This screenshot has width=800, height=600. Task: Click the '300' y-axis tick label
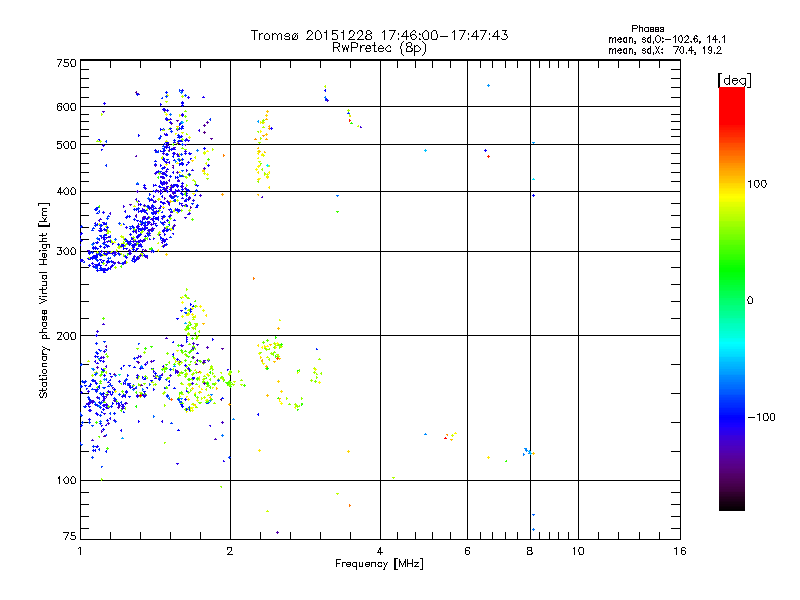click(x=66, y=252)
